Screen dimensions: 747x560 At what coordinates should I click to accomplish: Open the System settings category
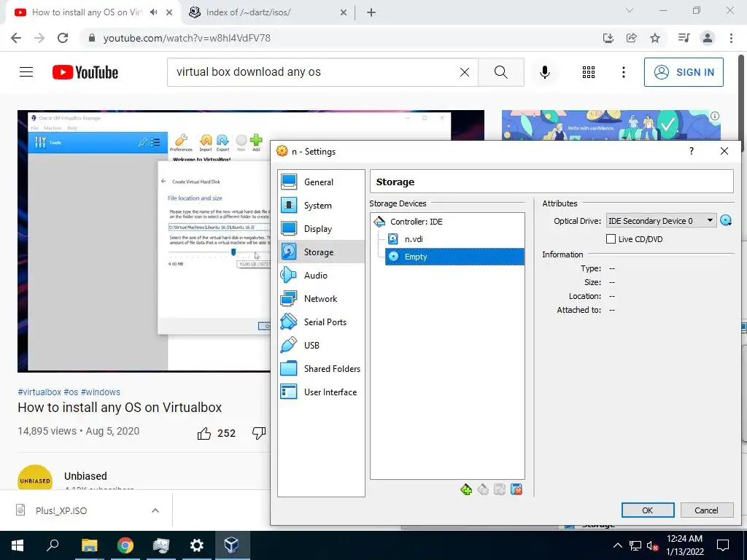321,205
